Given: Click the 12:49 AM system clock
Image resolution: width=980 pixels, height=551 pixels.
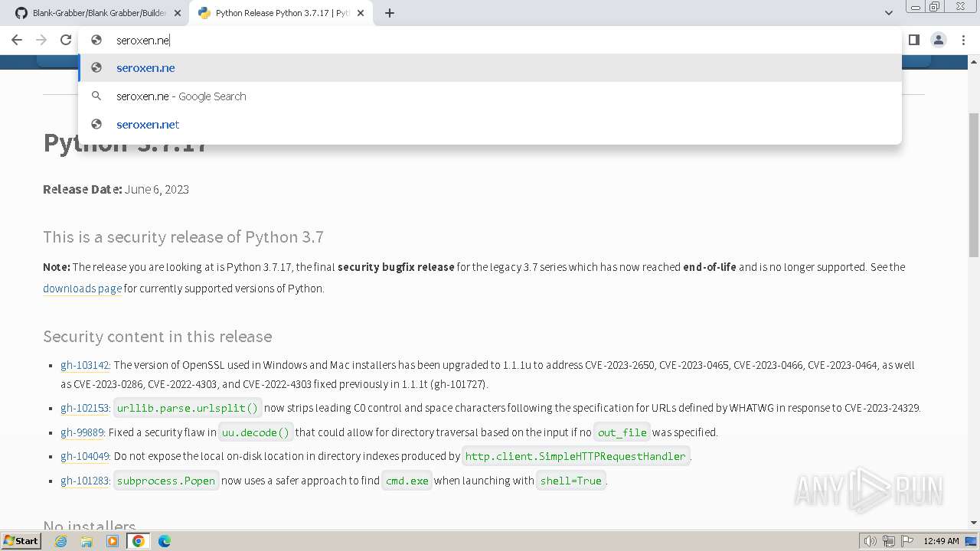Looking at the screenshot, I should coord(941,541).
